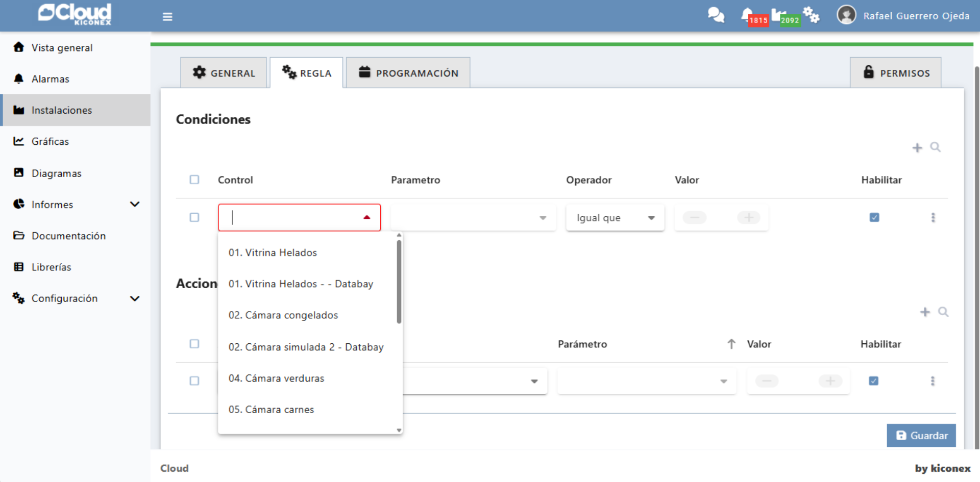
Task: Uncheck the Habilitar checkbox in condition row
Action: click(x=874, y=218)
